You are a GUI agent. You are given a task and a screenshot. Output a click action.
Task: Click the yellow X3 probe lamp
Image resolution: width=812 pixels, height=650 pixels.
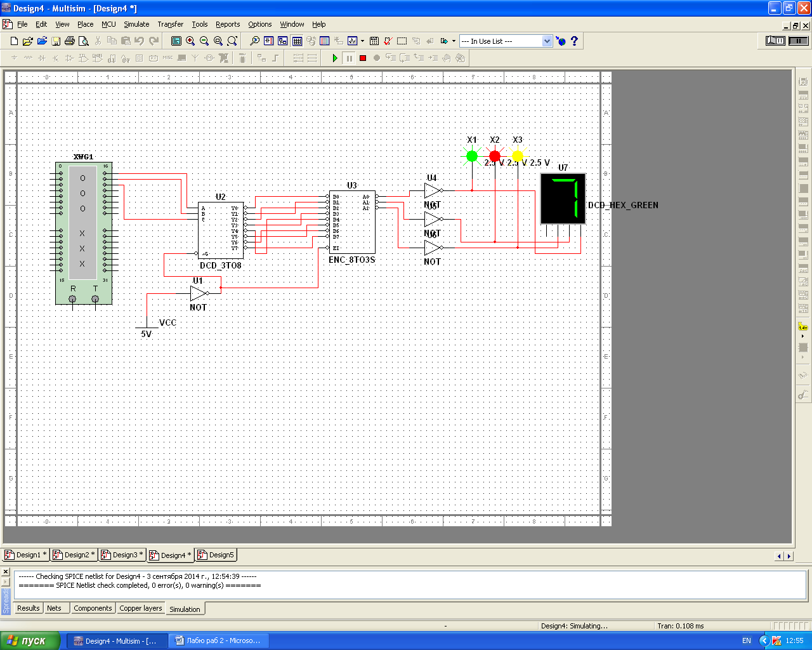518,156
